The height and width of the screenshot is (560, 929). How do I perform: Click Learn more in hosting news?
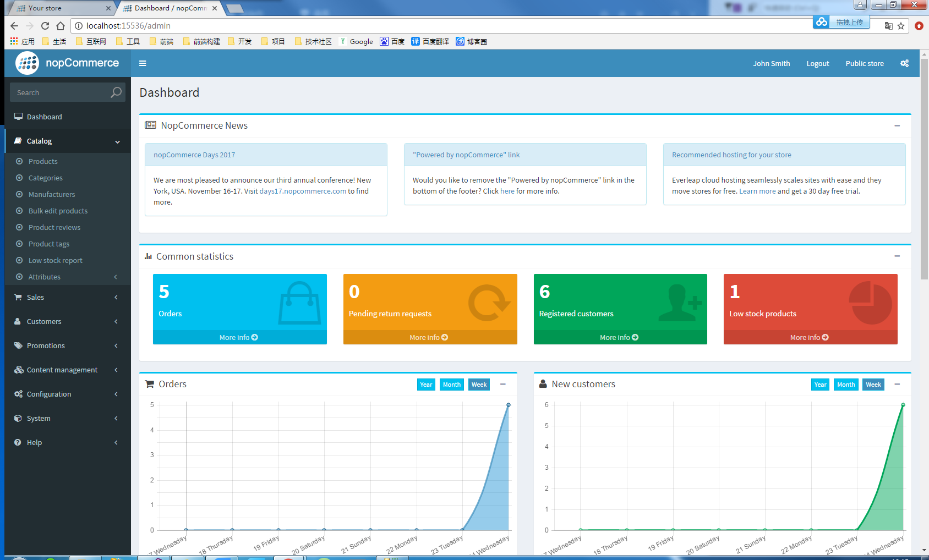click(757, 191)
